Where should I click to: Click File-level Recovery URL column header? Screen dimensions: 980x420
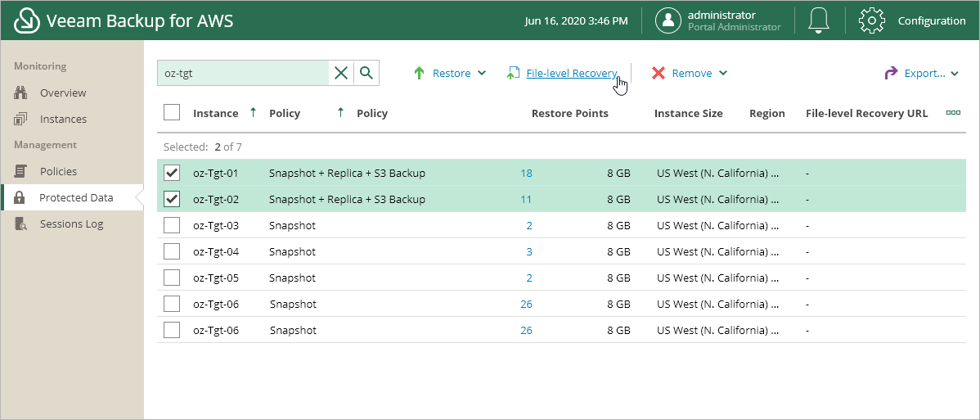[866, 113]
